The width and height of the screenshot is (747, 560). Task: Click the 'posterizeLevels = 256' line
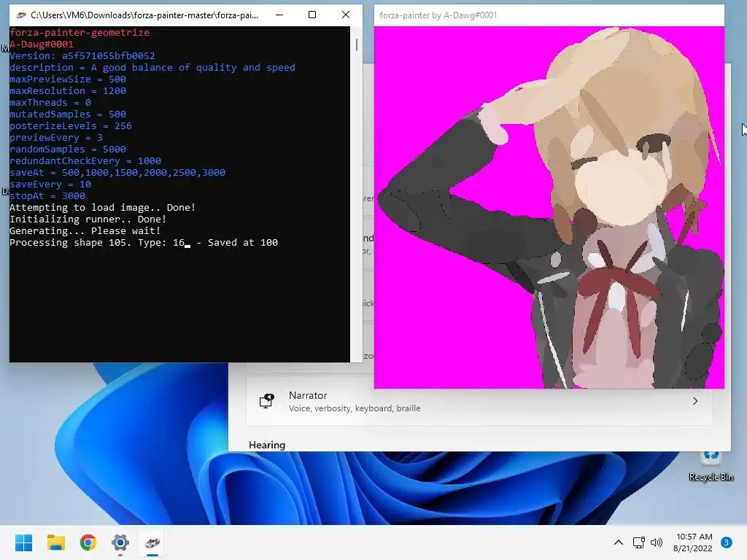tap(71, 125)
